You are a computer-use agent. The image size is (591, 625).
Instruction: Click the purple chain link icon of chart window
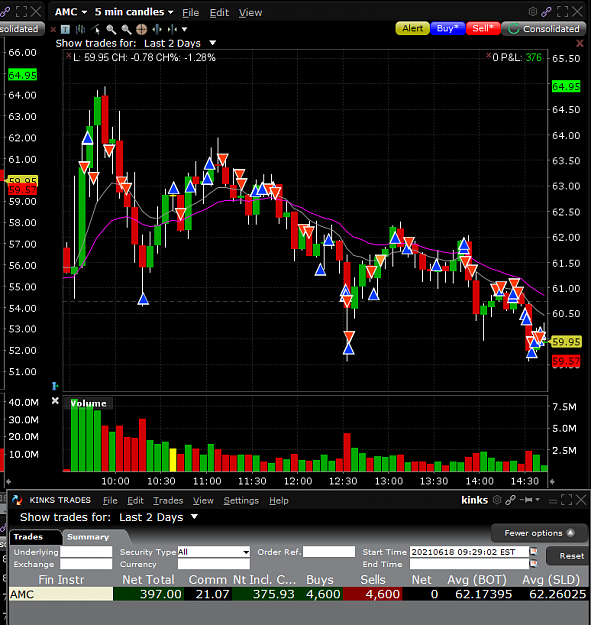546,12
